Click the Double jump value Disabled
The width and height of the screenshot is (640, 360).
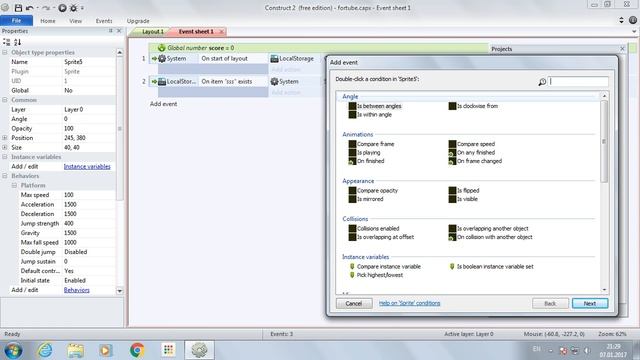tap(89, 252)
